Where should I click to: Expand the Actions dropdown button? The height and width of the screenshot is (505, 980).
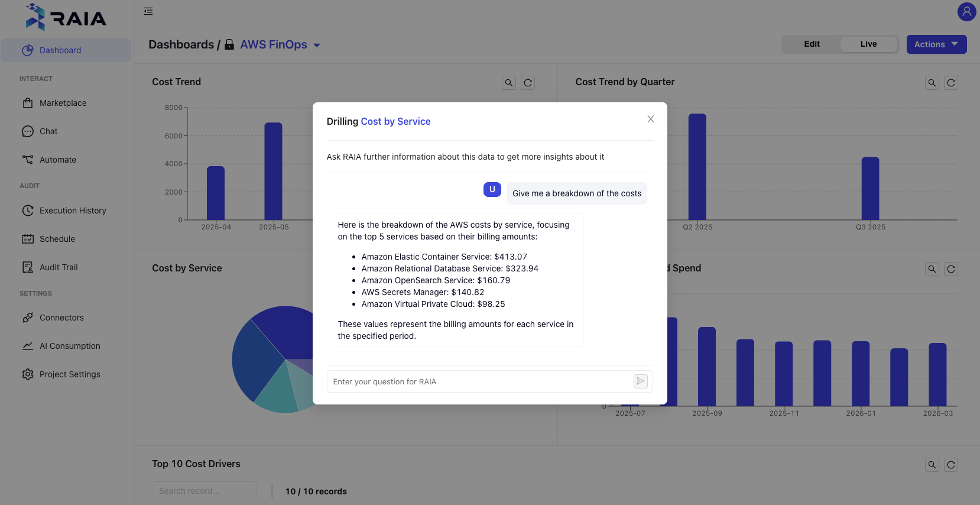[x=936, y=44]
